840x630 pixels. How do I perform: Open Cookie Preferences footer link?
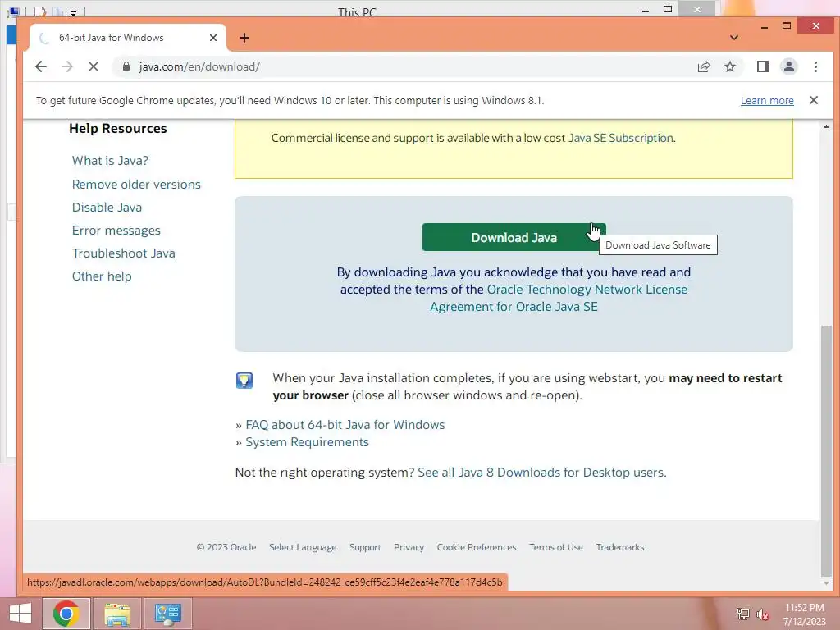point(477,547)
